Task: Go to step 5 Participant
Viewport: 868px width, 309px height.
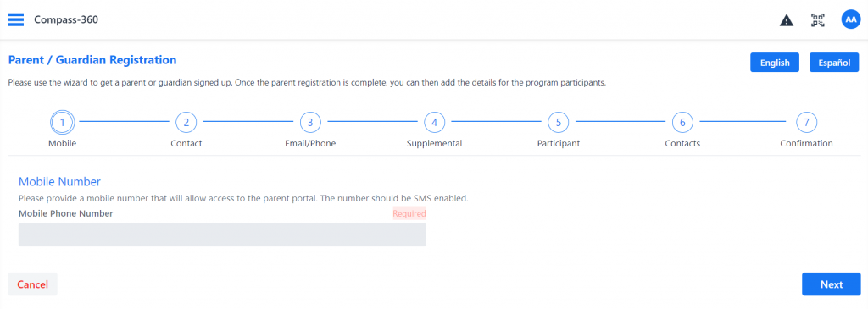Action: pyautogui.click(x=559, y=122)
